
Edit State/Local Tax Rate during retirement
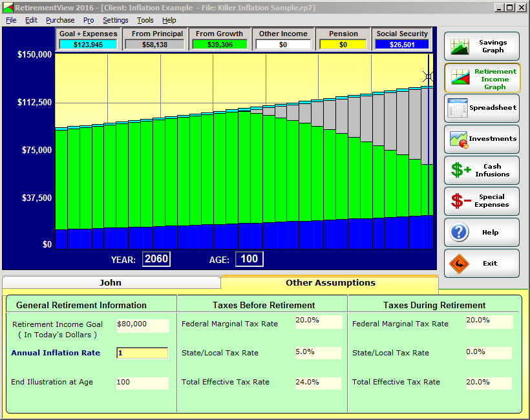[x=489, y=353]
